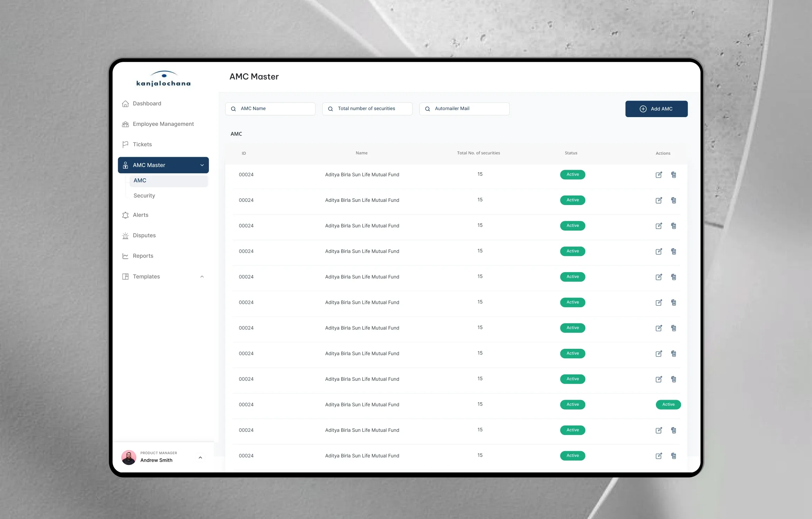The image size is (812, 519).
Task: Click the "ID" column header
Action: click(x=244, y=153)
